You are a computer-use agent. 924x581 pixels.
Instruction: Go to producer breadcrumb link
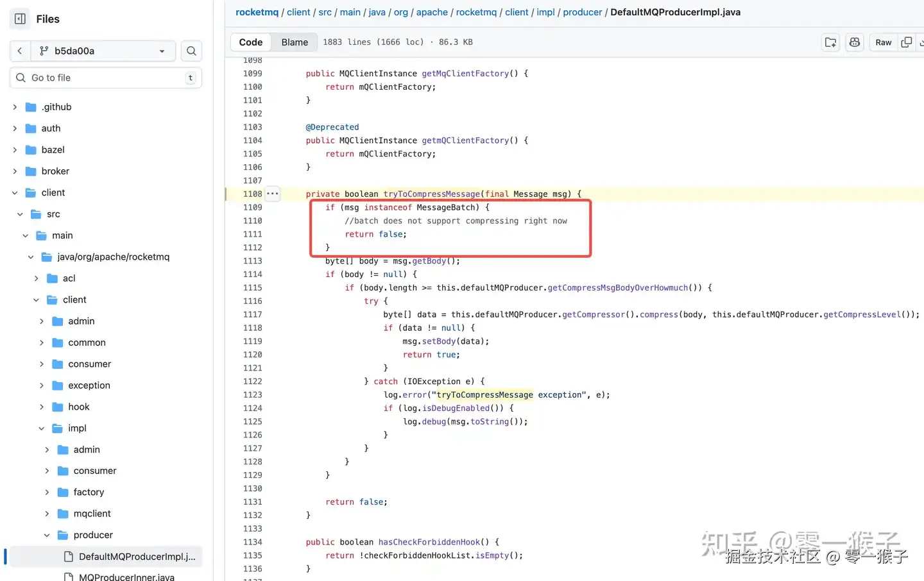point(583,12)
